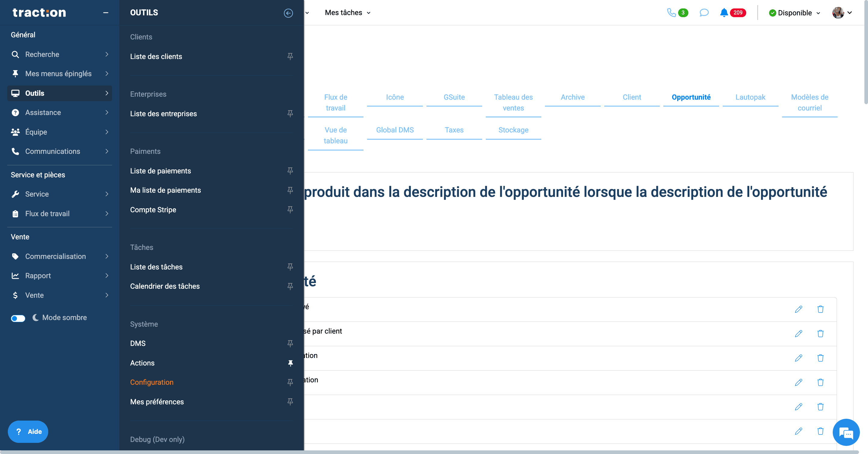Switch to the Opportunité tab

691,97
